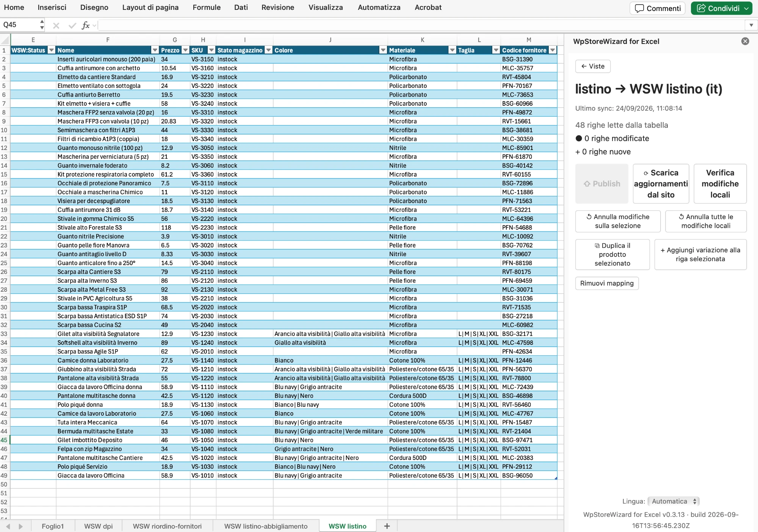
Task: Open the Prezzo column filter dropdown
Action: click(185, 50)
